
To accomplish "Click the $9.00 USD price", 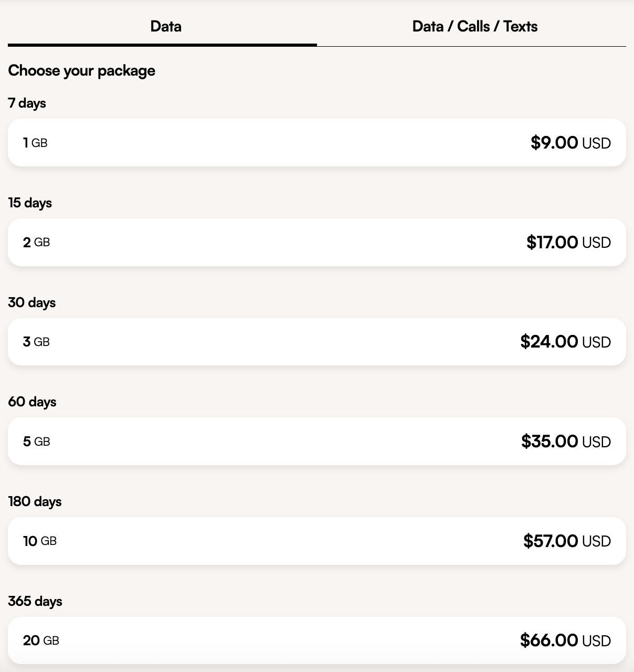I will [x=570, y=142].
